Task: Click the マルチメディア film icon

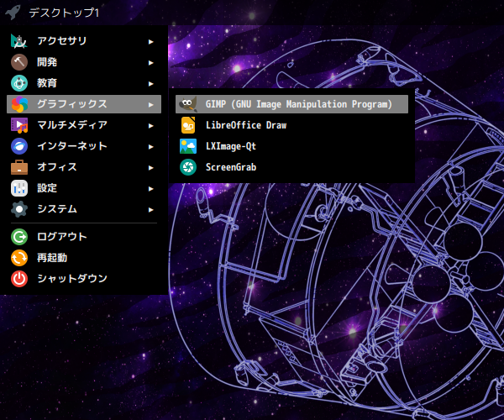Action: tap(19, 125)
